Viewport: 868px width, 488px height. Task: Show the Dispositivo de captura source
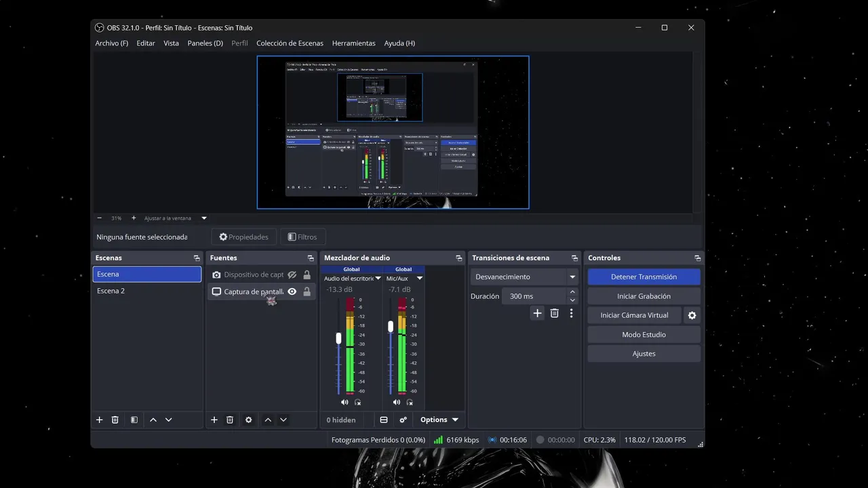(292, 274)
